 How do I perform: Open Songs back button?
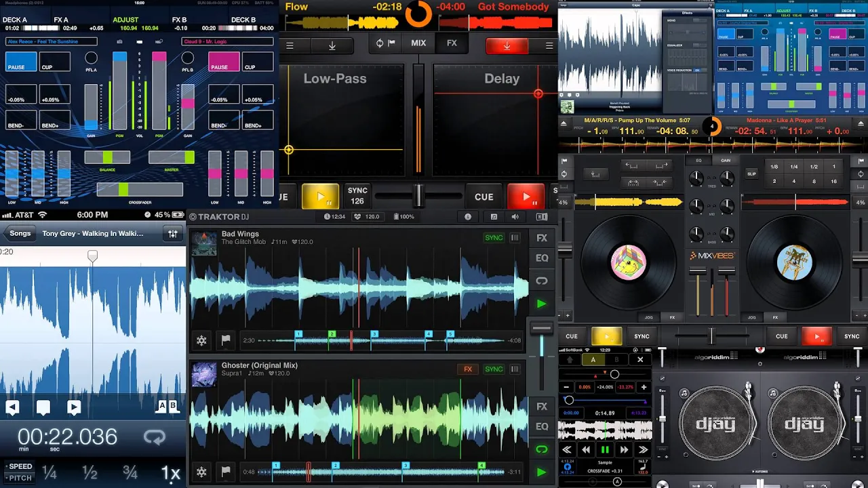click(20, 233)
